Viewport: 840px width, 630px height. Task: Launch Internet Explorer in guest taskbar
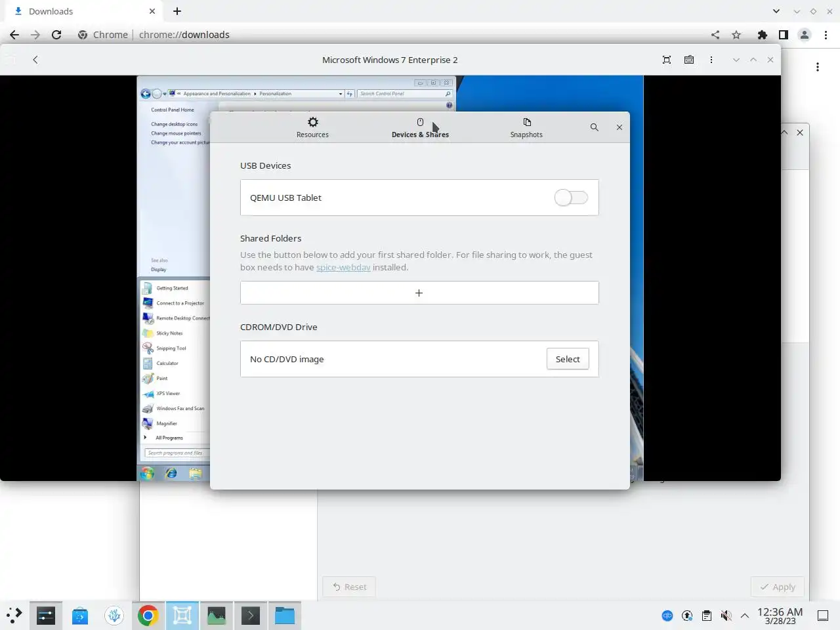[171, 473]
